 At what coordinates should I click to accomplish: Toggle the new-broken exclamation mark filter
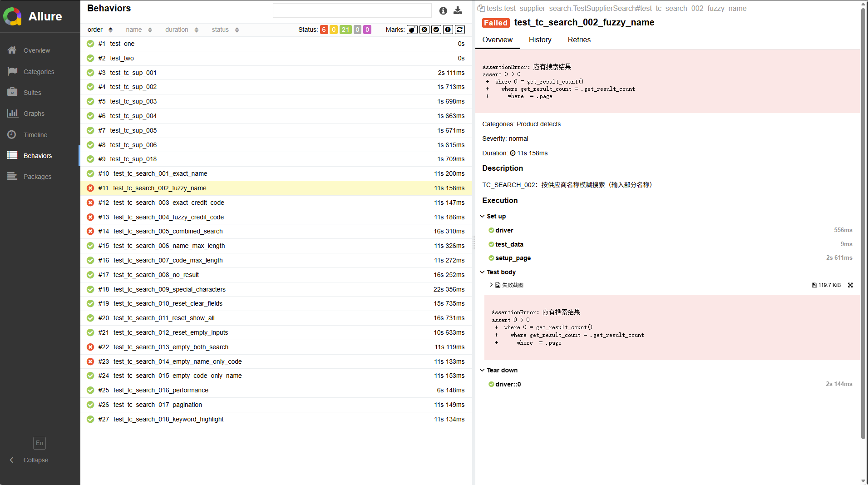(x=448, y=30)
